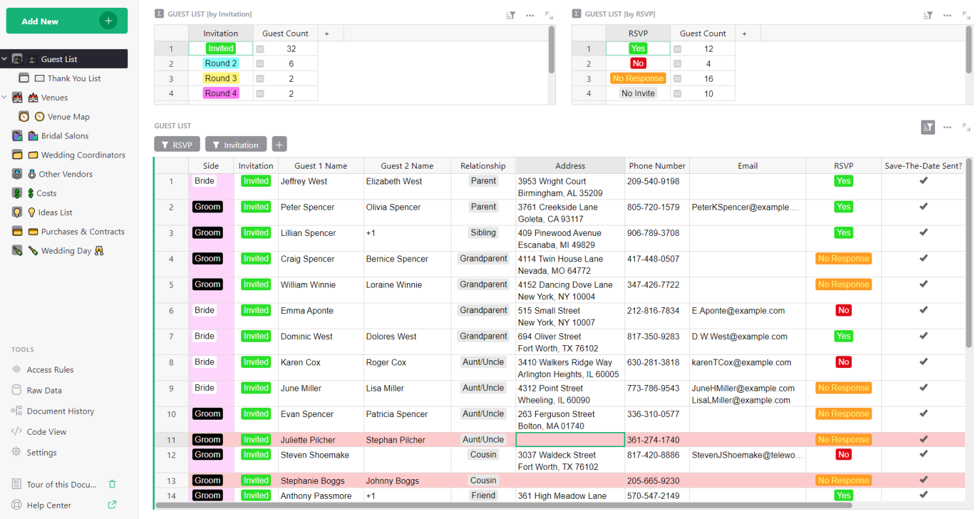Add column in by RSVP summary table
Image resolution: width=980 pixels, height=519 pixels.
(743, 33)
